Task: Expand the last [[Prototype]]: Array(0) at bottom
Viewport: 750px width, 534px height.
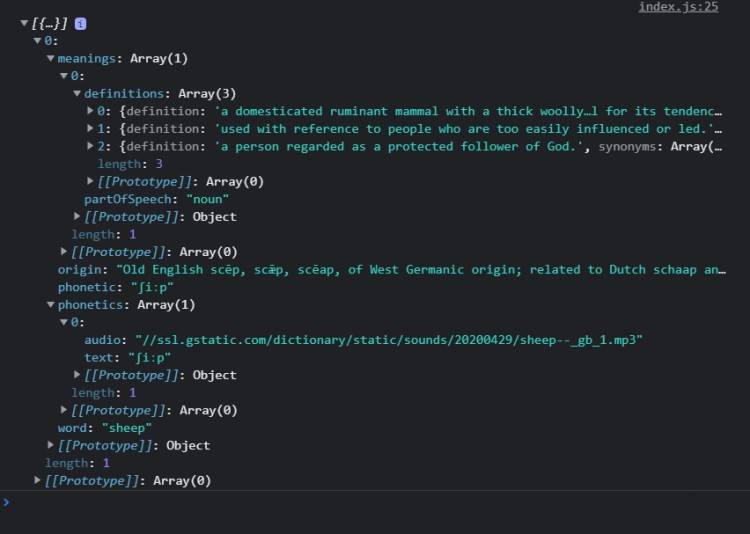Action: [x=38, y=481]
